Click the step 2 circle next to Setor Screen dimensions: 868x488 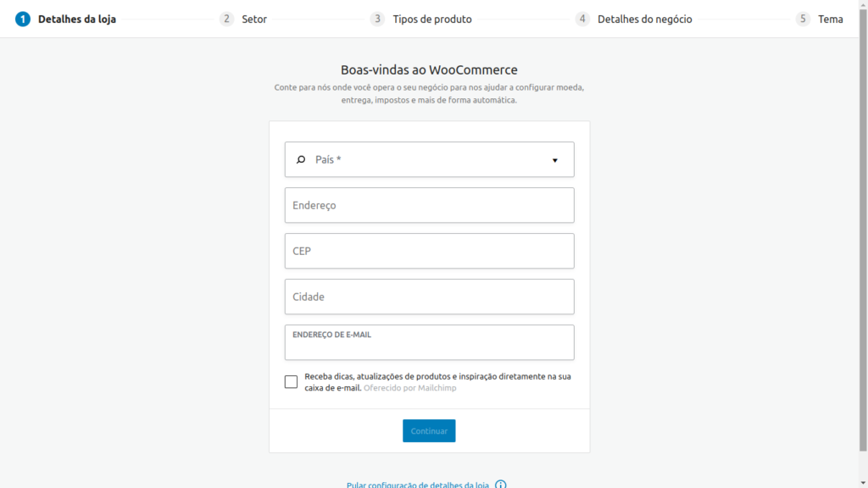tap(225, 18)
